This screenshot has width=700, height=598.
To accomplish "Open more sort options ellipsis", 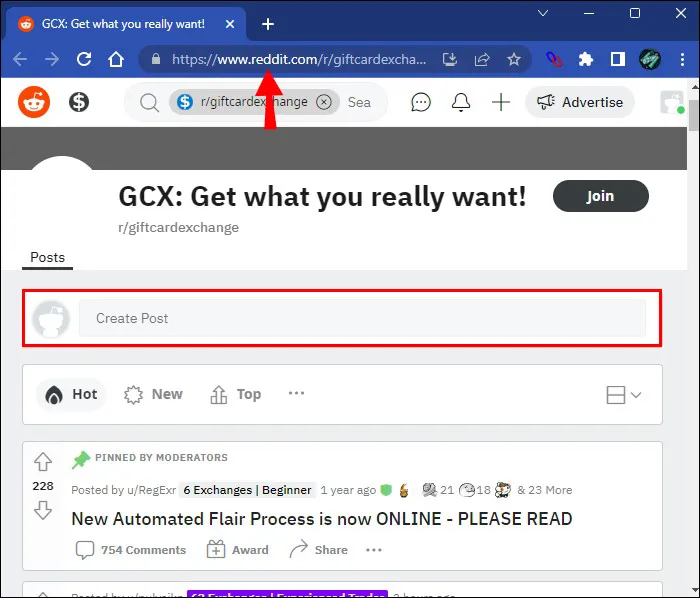I will (x=296, y=393).
